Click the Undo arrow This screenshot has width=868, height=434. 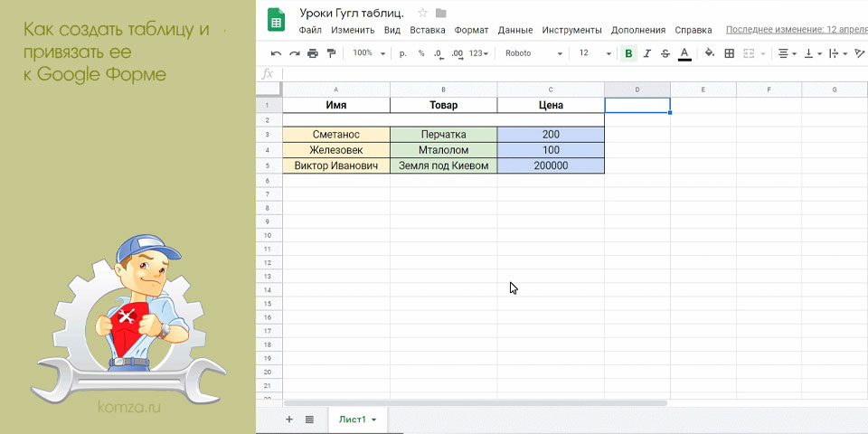276,53
